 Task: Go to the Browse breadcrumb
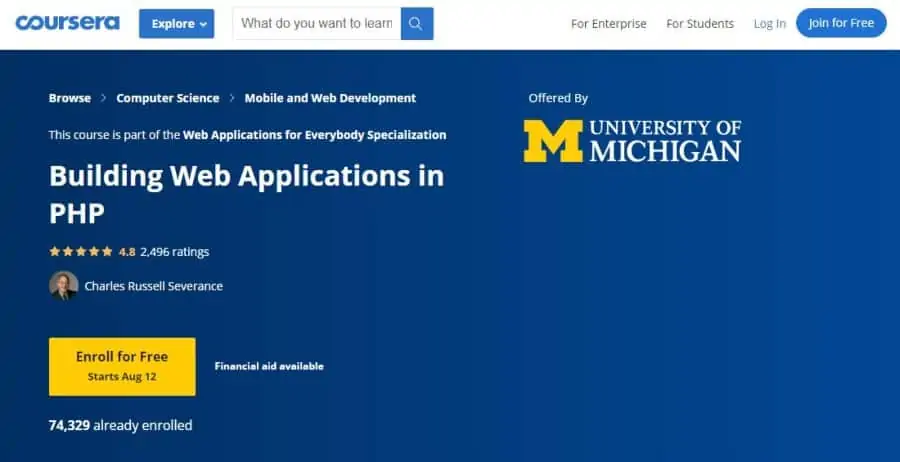[69, 98]
